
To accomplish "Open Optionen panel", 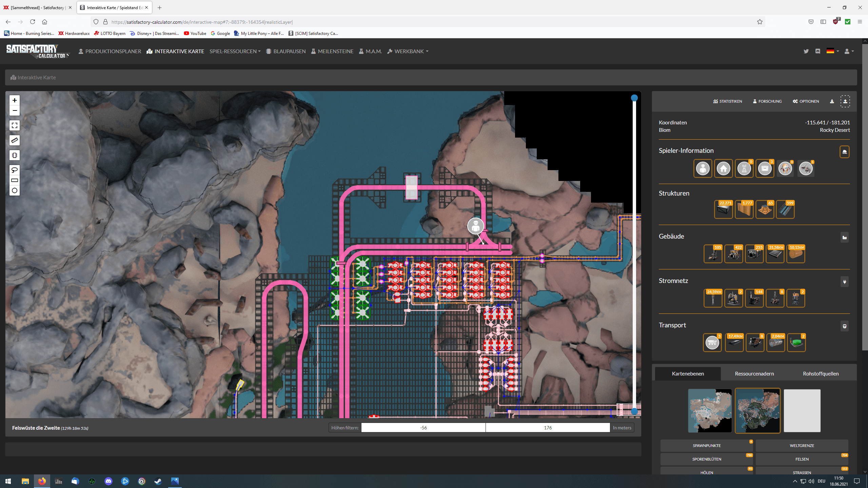I will point(806,101).
